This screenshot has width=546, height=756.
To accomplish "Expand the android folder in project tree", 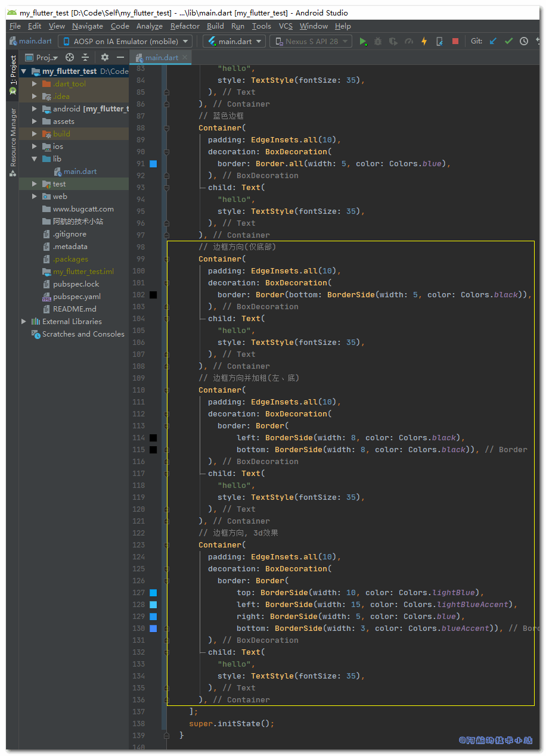I will [x=35, y=109].
